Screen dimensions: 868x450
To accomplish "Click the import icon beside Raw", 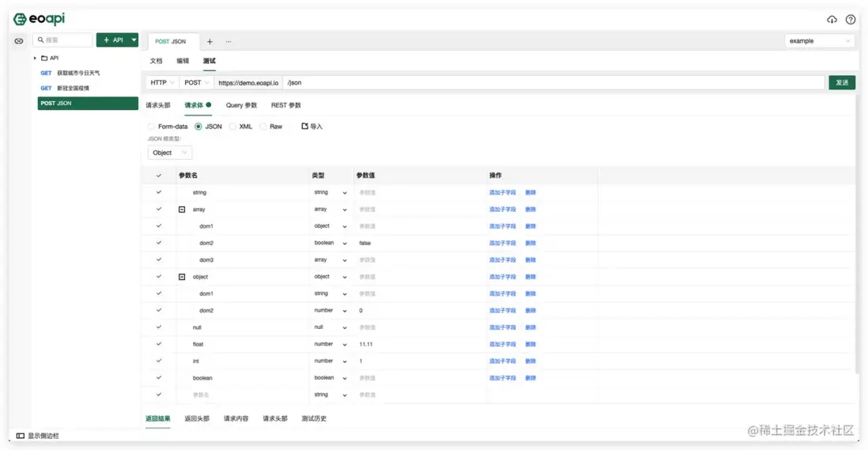I will (x=304, y=127).
